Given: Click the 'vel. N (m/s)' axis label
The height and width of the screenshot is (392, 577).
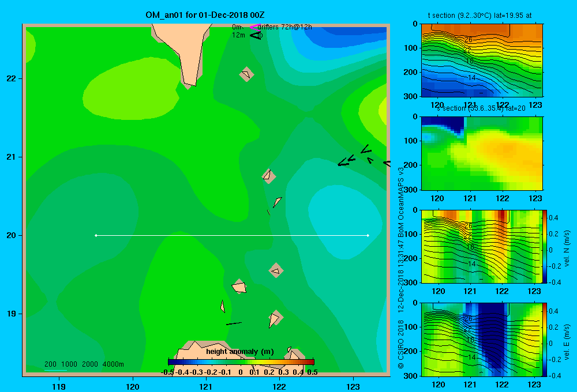Looking at the screenshot, I should 567,248.
